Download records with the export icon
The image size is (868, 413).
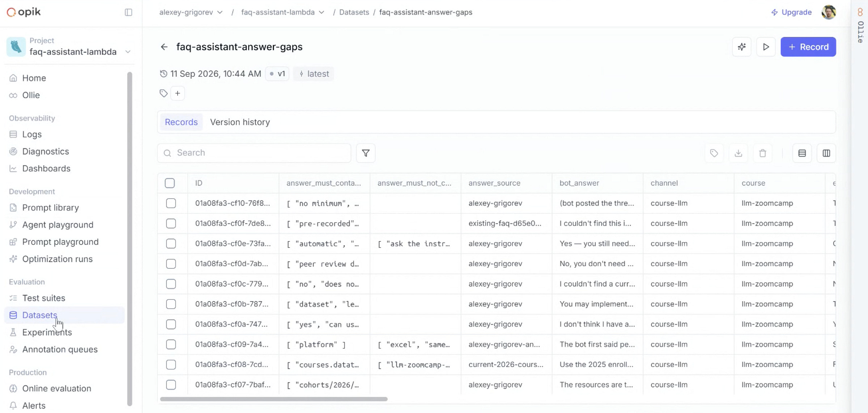coord(739,153)
